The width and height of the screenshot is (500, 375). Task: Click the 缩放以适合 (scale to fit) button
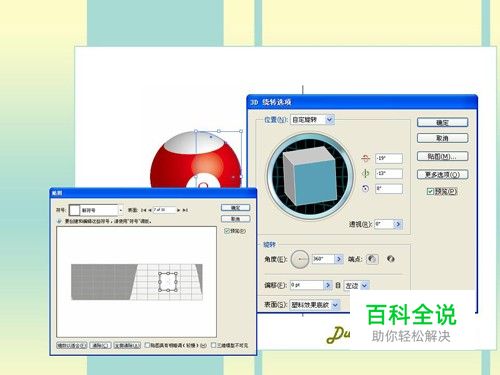click(x=72, y=345)
